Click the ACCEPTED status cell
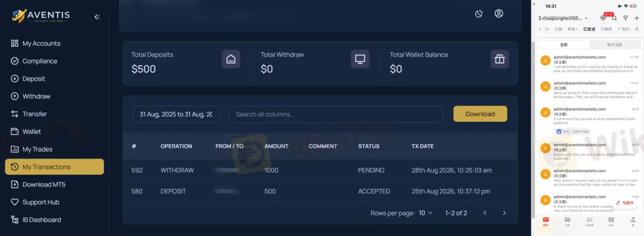Image resolution: width=644 pixels, height=236 pixels. (374, 191)
